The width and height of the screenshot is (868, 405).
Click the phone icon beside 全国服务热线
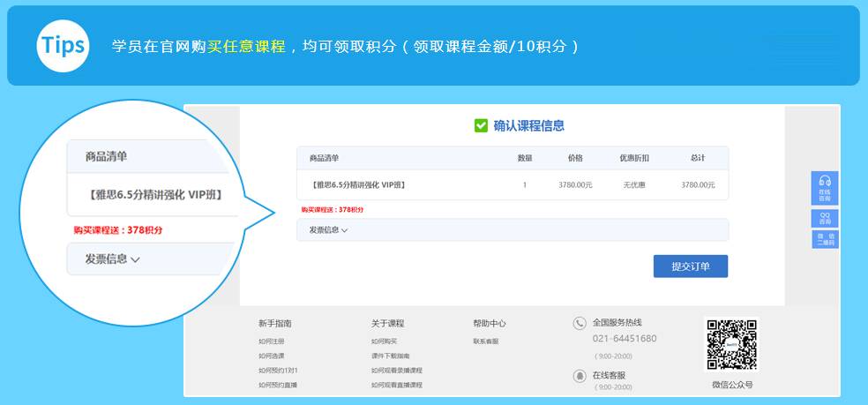[x=580, y=323]
